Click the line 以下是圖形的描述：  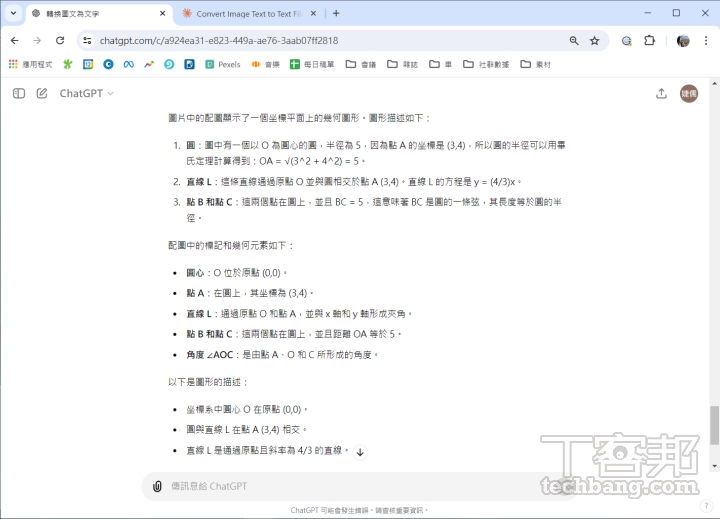208,382
